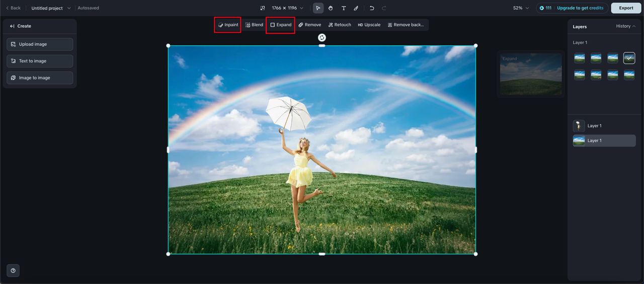Select the second variation thumbnail in bottom row
This screenshot has height=284, width=644.
[596, 75]
